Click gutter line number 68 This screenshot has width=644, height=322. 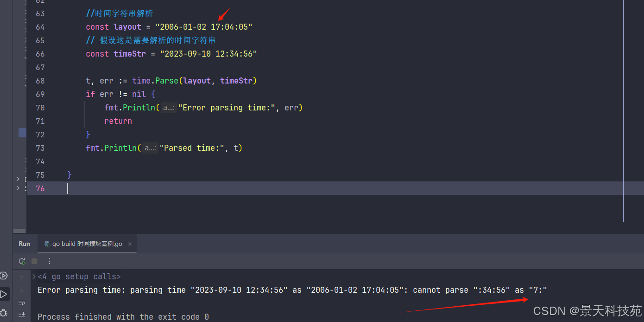(x=40, y=81)
